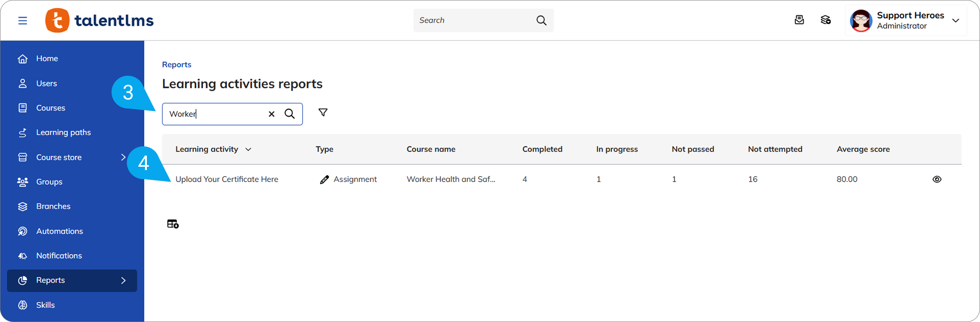Expand the Course store submenu
Viewport: 980px width, 322px height.
click(x=123, y=157)
